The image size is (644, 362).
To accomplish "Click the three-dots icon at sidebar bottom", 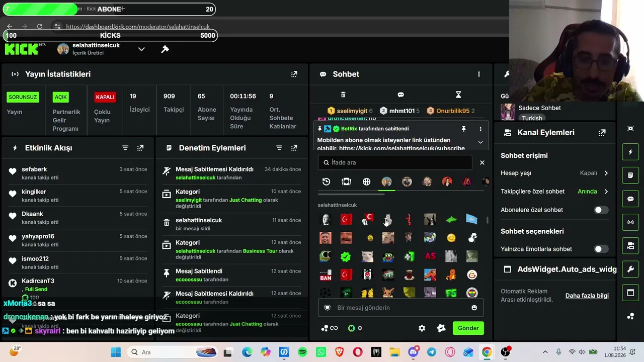I will click(630, 316).
